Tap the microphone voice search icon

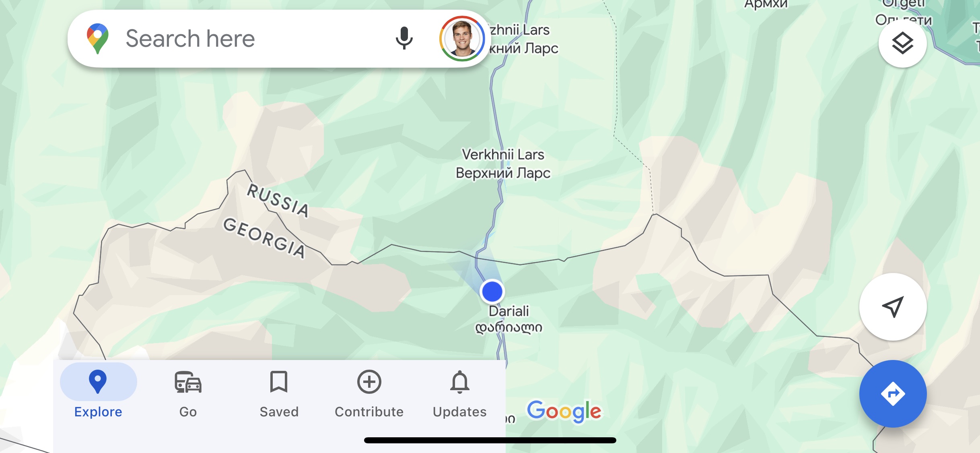(404, 39)
